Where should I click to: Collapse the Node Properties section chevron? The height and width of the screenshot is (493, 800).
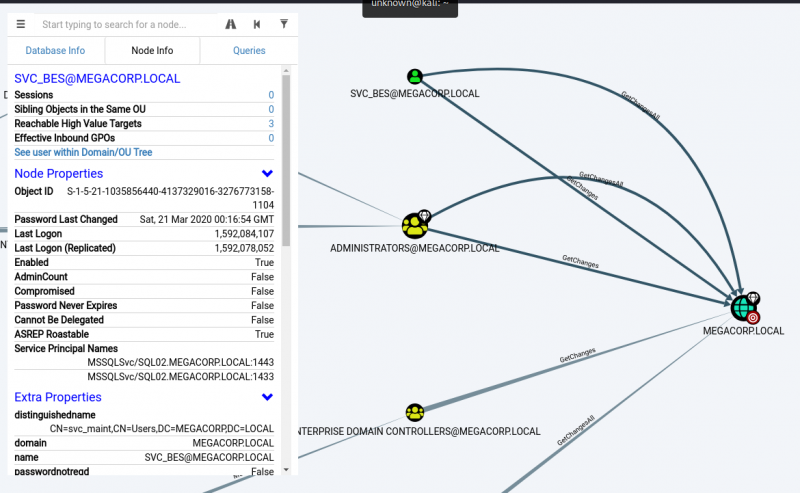(267, 174)
